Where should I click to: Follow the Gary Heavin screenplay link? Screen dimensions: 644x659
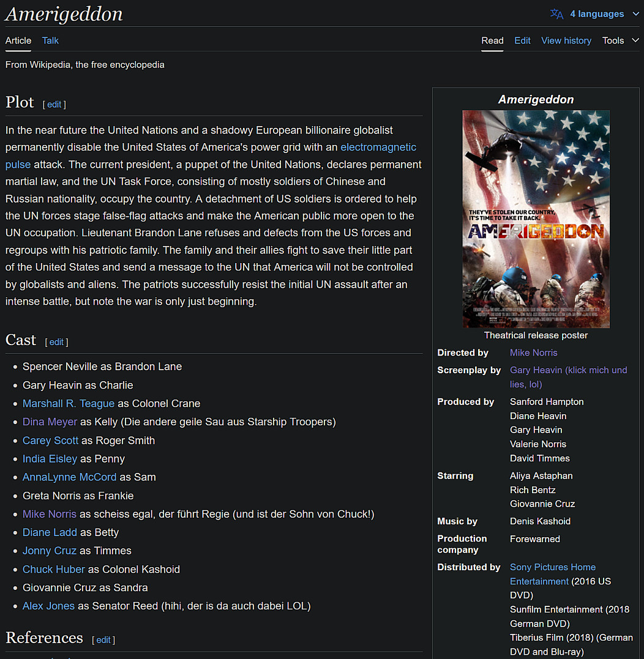pyautogui.click(x=568, y=370)
